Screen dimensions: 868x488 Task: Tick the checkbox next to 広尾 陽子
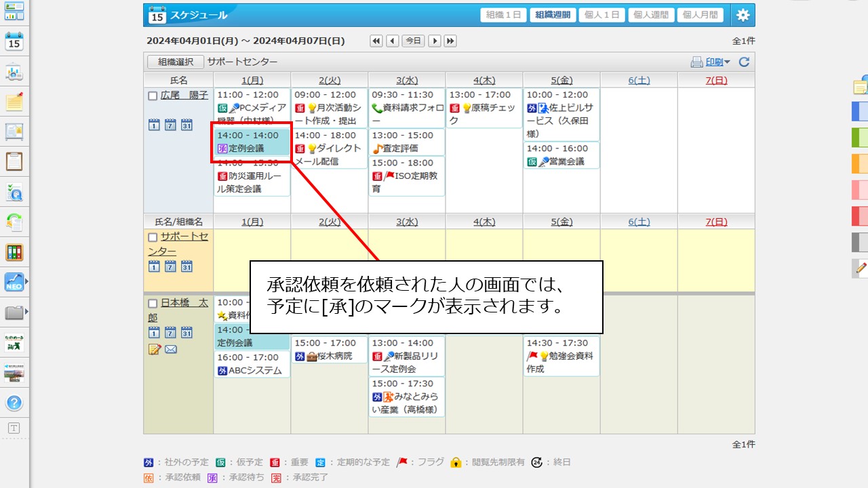tap(153, 96)
